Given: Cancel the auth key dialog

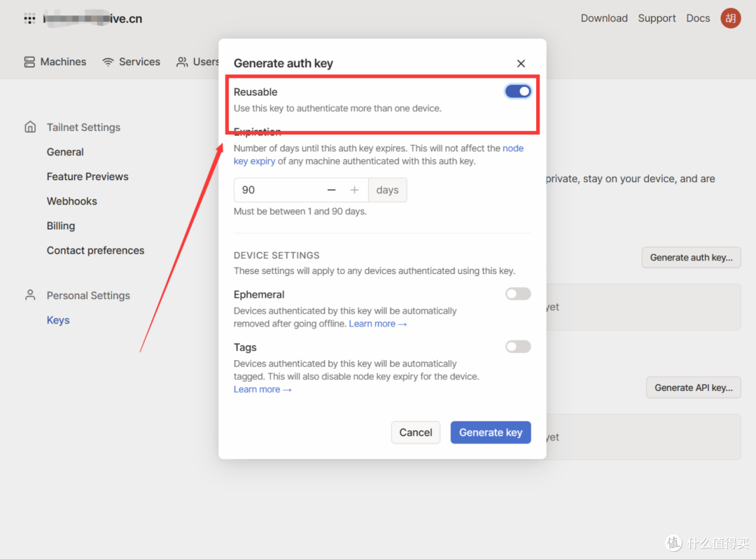Looking at the screenshot, I should [415, 432].
